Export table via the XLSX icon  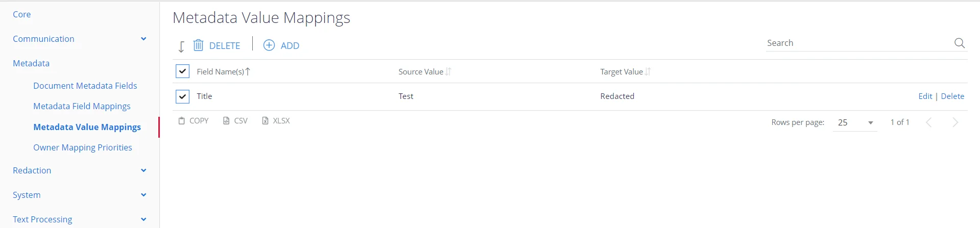(x=265, y=121)
